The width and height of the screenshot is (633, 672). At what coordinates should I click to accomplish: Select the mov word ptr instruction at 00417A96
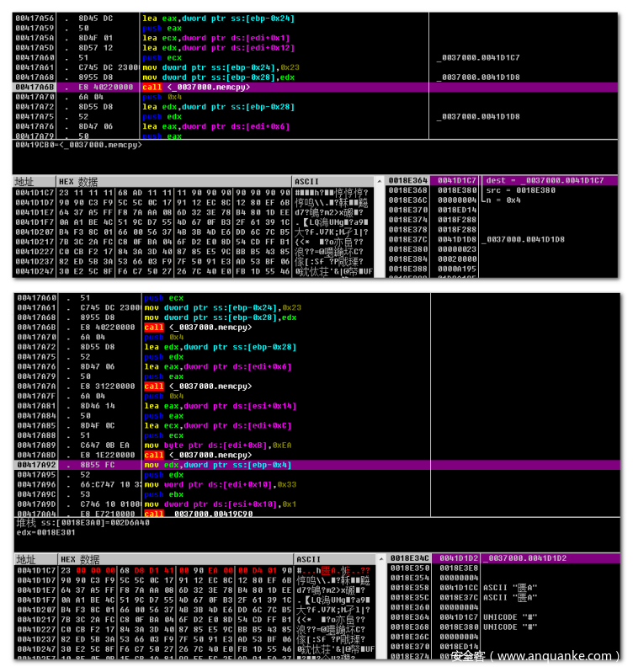(219, 484)
